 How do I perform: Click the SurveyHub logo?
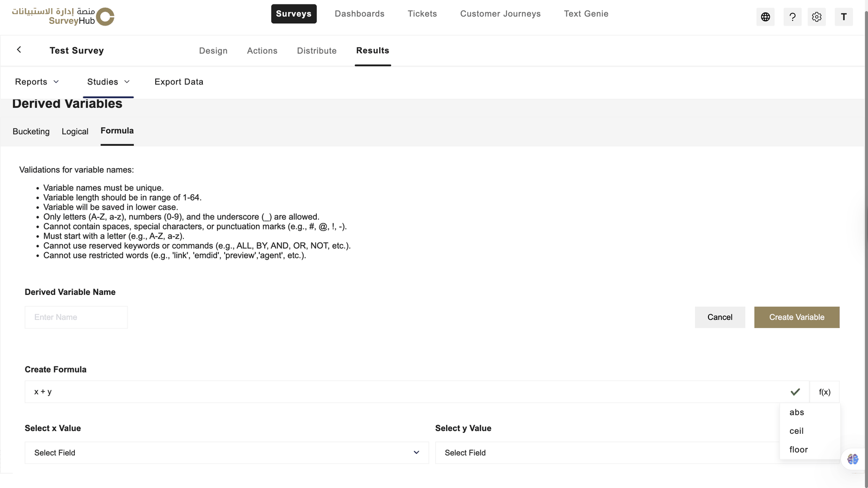tap(63, 16)
